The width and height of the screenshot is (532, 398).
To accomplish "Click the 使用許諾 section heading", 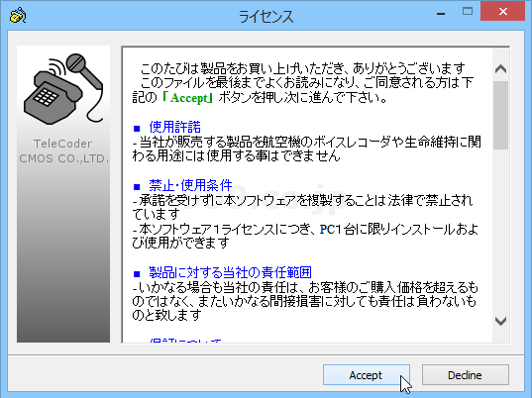I will [175, 127].
